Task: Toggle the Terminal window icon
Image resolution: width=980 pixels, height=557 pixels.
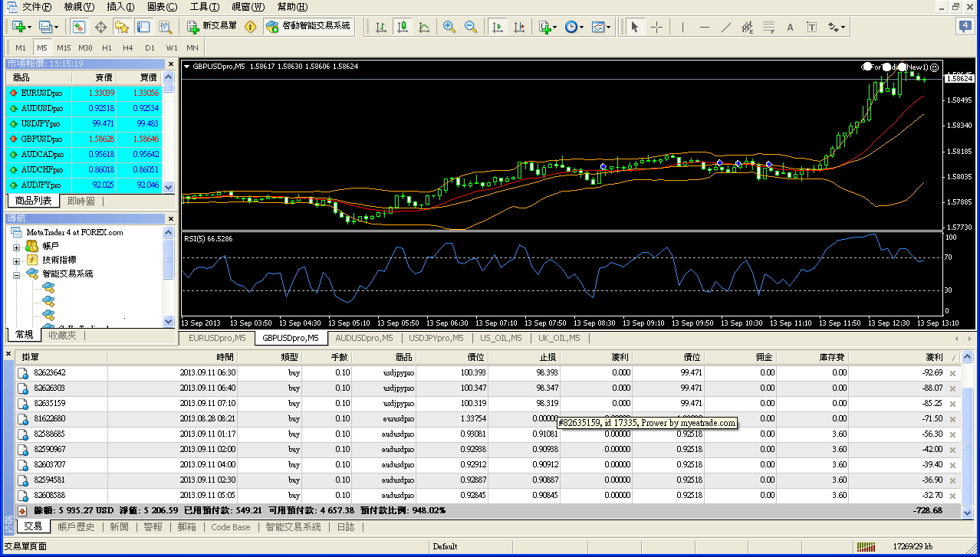Action: (143, 27)
